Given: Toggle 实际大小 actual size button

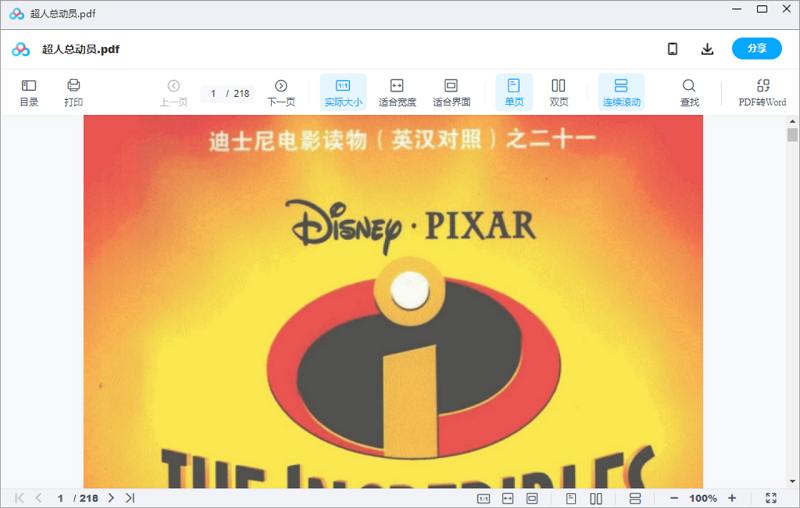Looking at the screenshot, I should click(343, 92).
